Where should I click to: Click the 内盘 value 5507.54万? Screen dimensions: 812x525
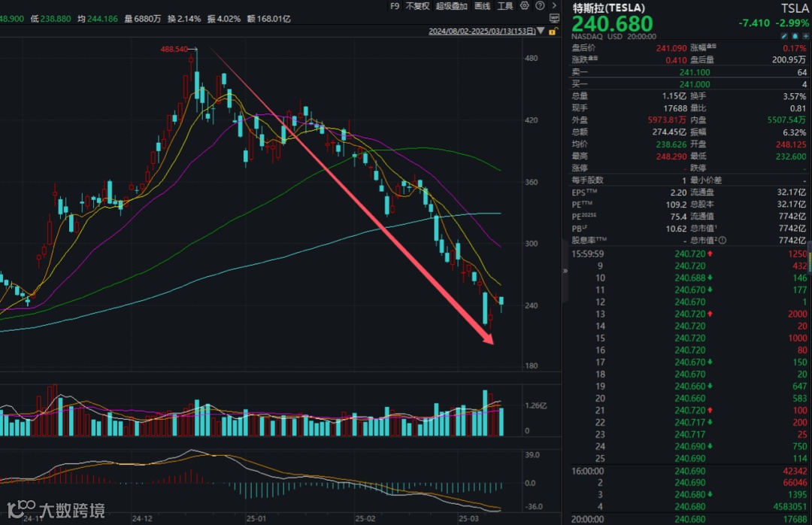(786, 120)
